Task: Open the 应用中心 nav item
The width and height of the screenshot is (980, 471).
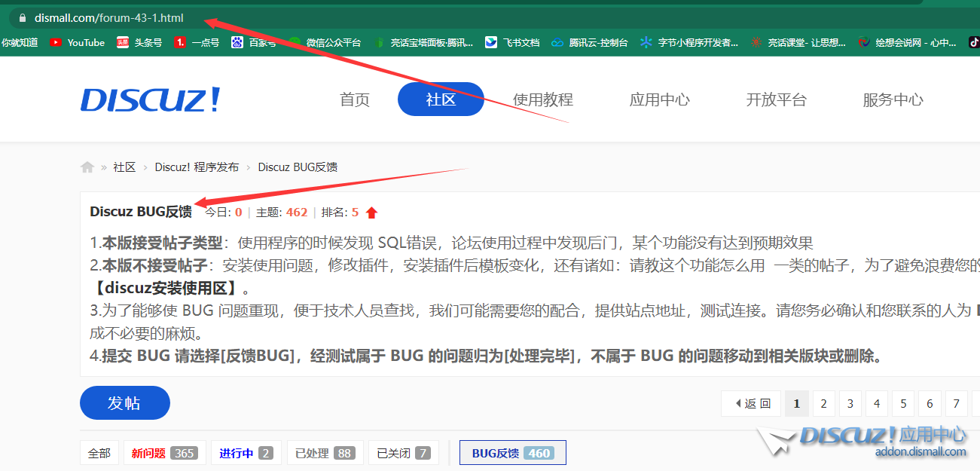Action: coord(660,99)
